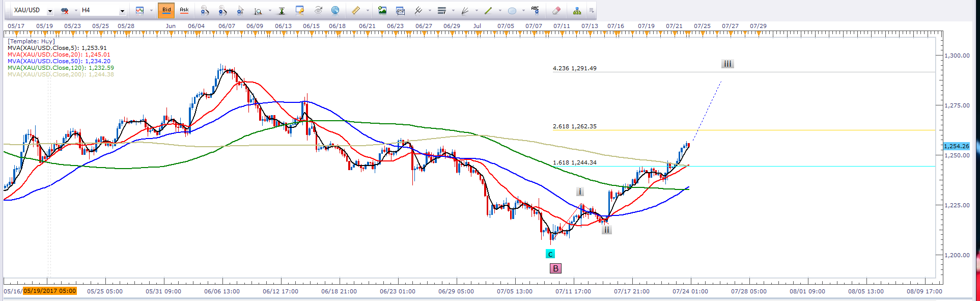980x301 pixels.
Task: Toggle the Ask price mode button
Action: pyautogui.click(x=184, y=10)
